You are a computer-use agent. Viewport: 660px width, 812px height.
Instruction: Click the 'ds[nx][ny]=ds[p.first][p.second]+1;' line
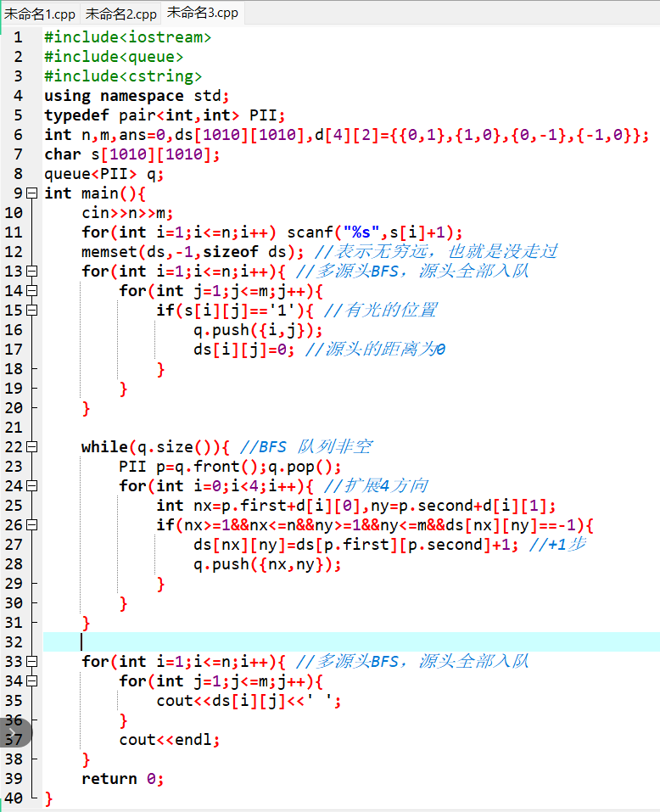click(355, 545)
